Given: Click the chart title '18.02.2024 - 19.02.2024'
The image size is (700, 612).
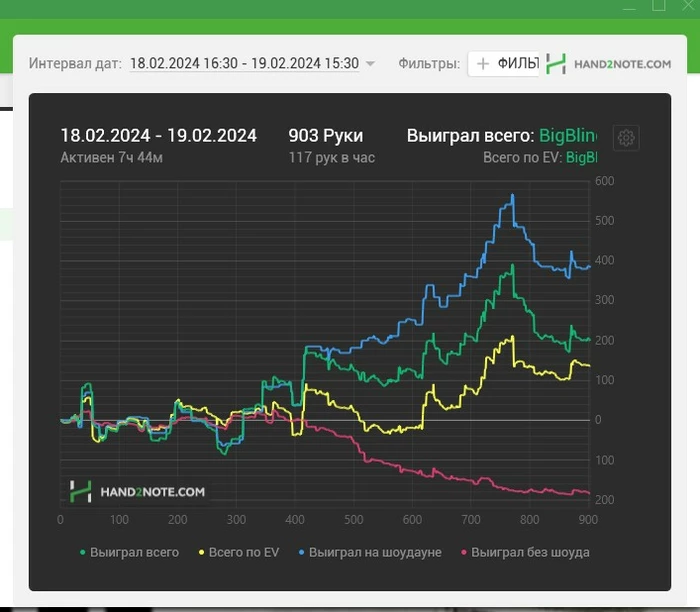Looking at the screenshot, I should 158,136.
